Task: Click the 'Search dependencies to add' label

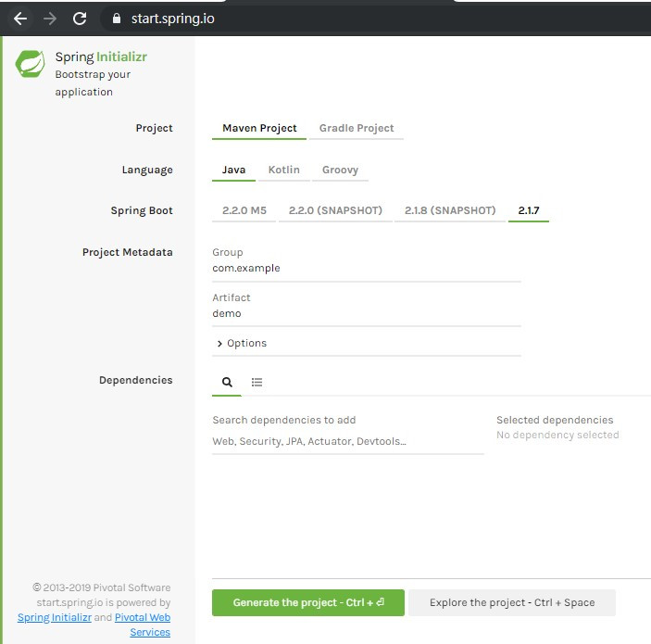Action: (284, 420)
